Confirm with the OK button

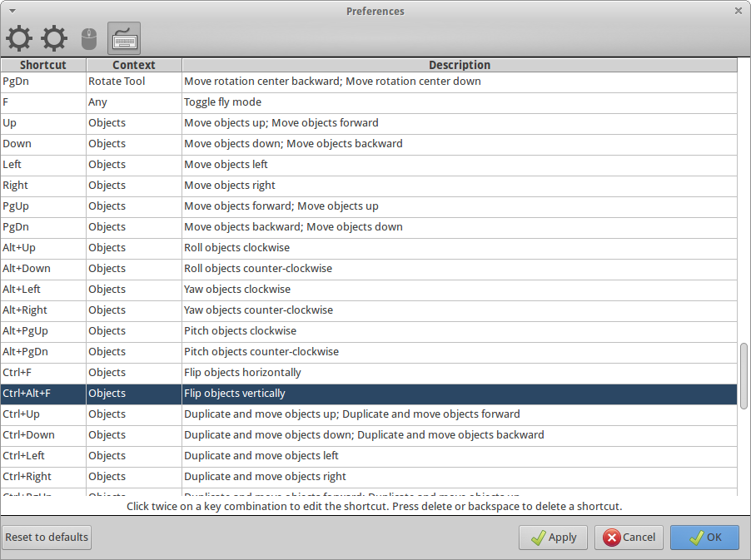click(x=704, y=538)
